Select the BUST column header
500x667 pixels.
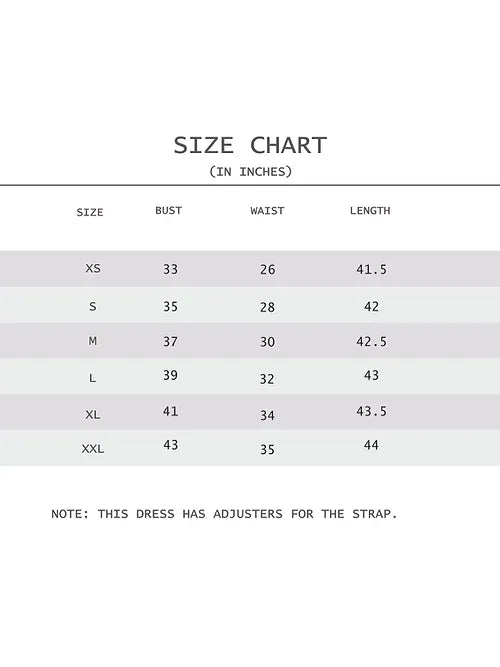tap(169, 211)
